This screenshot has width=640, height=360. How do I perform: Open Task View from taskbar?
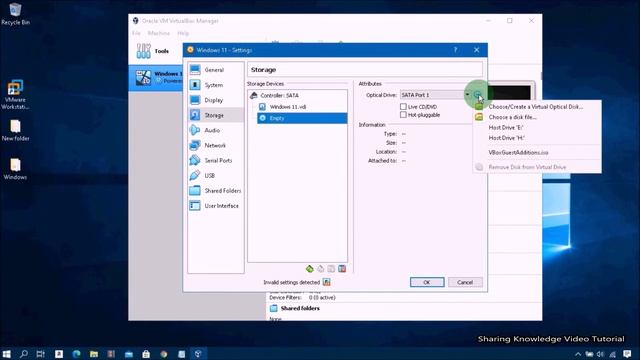pos(40,354)
